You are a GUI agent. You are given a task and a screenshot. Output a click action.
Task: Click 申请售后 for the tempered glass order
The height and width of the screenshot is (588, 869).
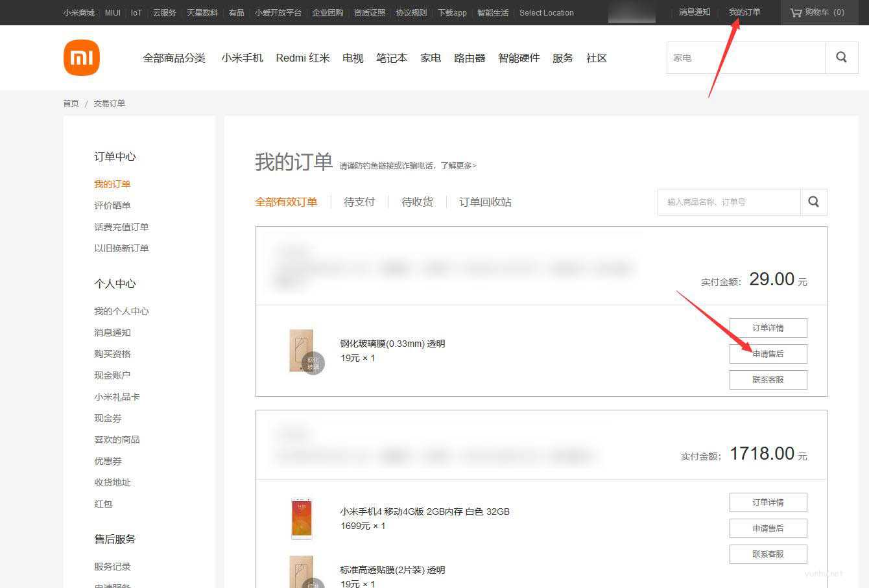pos(768,354)
